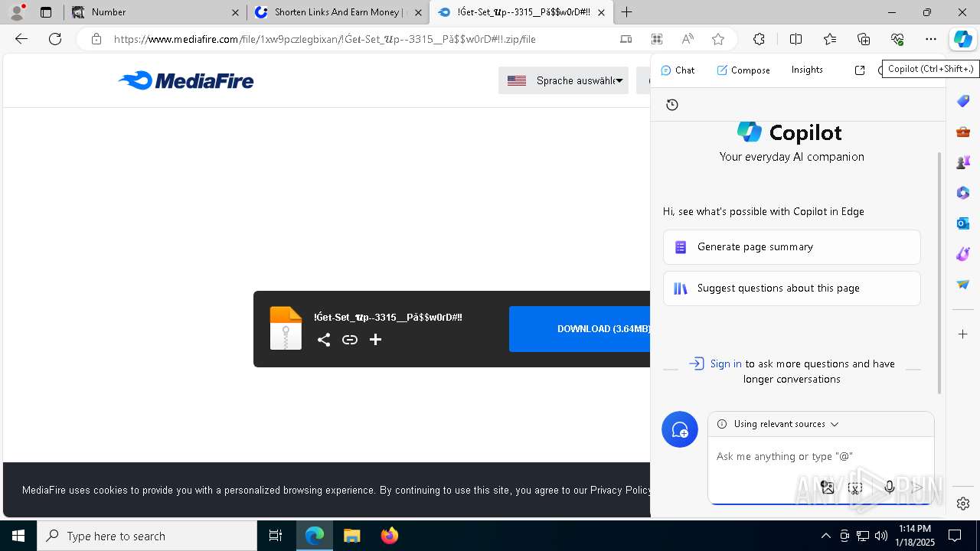Copy link icon on file card
This screenshot has height=551, width=980.
[x=350, y=340]
